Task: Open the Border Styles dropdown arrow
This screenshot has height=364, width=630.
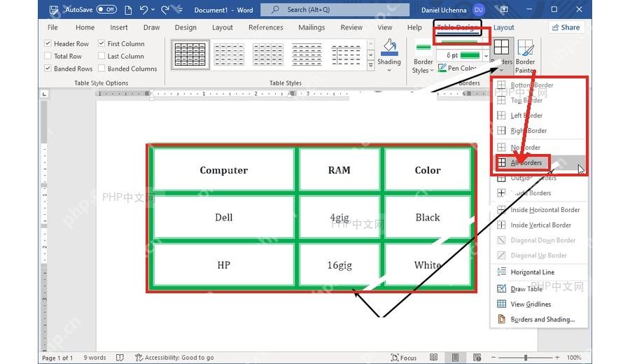Action: tap(432, 70)
